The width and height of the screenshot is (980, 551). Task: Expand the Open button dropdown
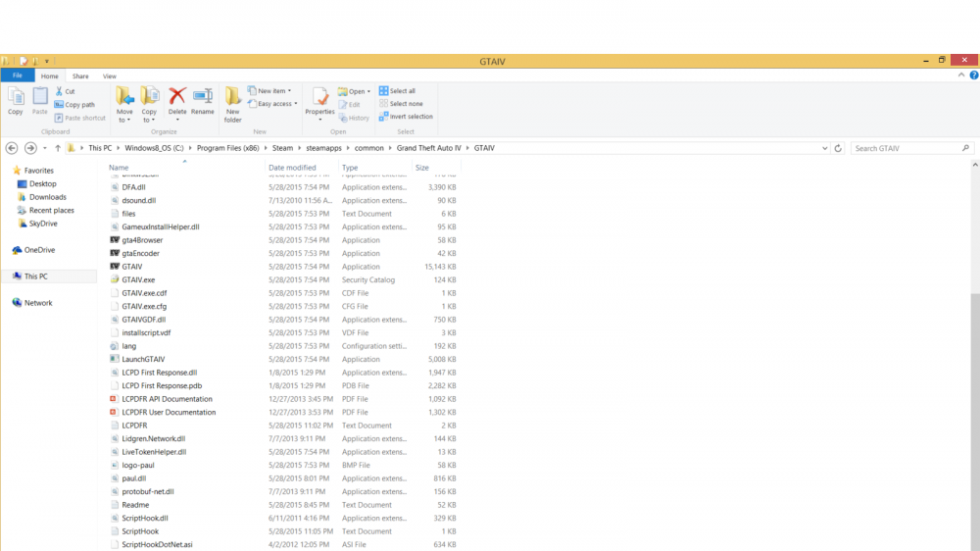(368, 91)
